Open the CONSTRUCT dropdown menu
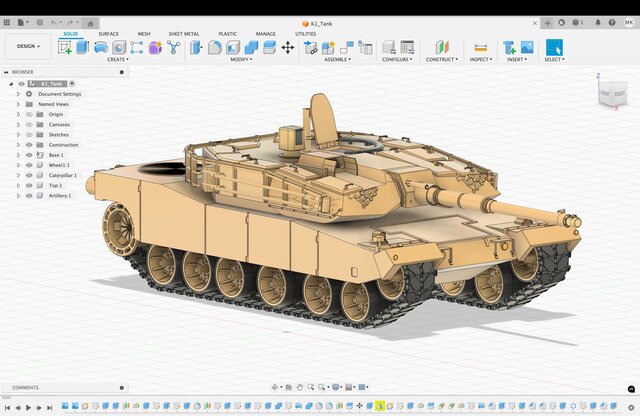This screenshot has width=640, height=416. coord(442,60)
